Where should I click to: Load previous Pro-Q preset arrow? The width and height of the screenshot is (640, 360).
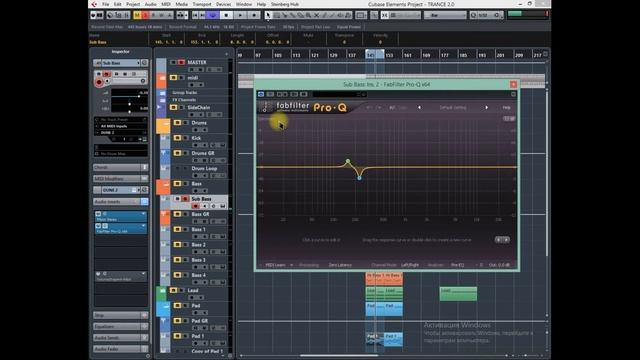(419, 107)
